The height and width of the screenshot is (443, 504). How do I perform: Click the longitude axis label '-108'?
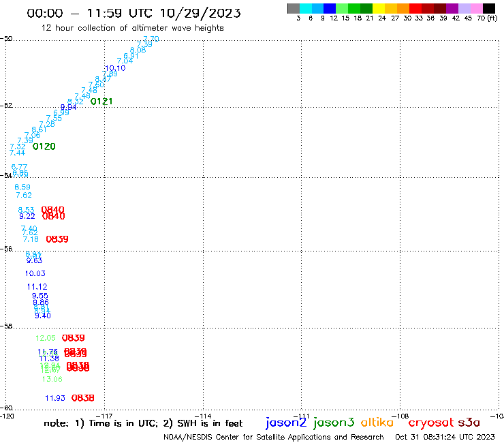[x=400, y=416]
